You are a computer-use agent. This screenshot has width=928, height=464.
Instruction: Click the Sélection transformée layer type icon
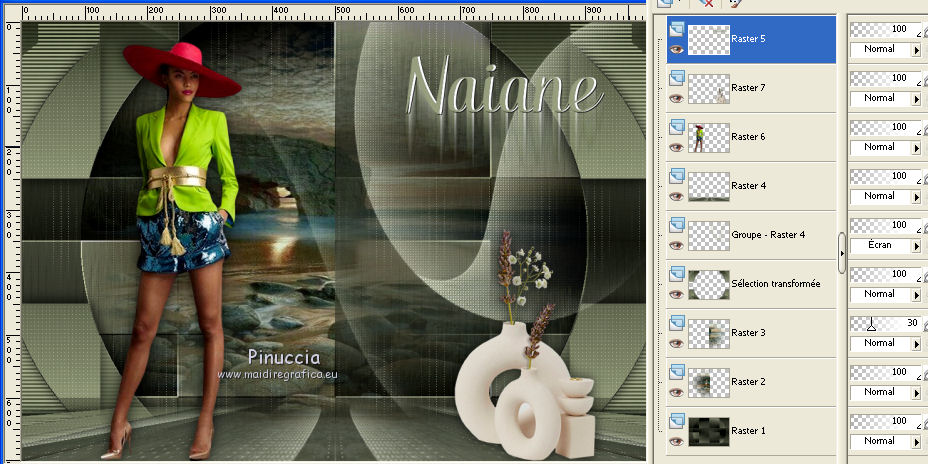[678, 274]
